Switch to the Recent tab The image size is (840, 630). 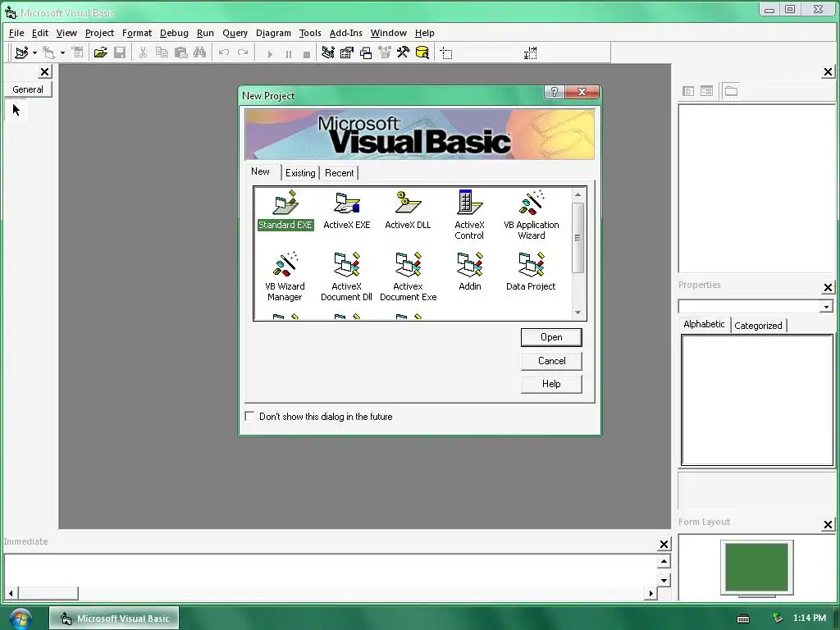tap(339, 173)
